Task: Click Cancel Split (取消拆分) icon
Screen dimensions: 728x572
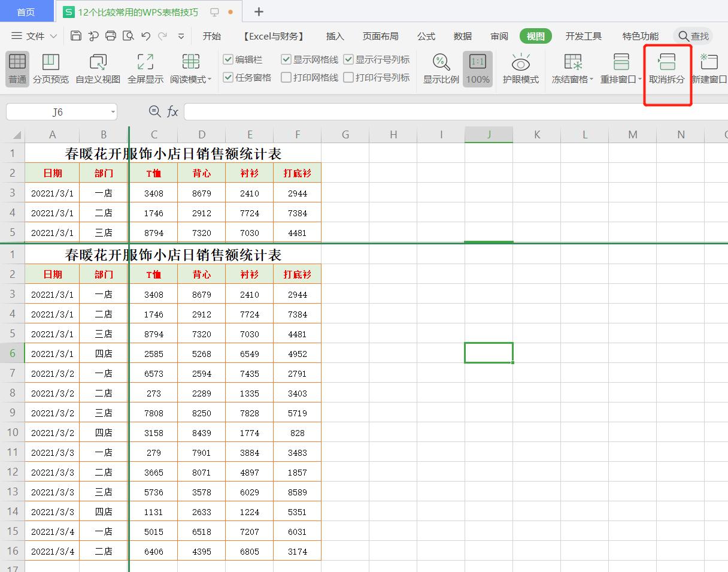Action: [x=666, y=62]
